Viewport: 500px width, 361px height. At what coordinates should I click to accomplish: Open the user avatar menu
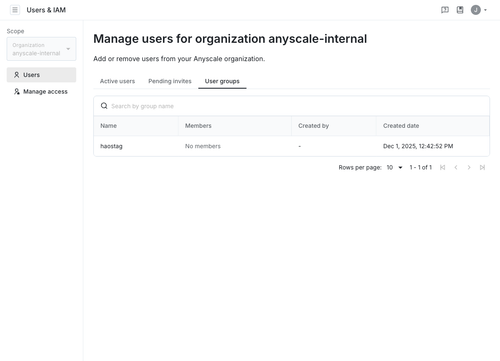(x=476, y=10)
